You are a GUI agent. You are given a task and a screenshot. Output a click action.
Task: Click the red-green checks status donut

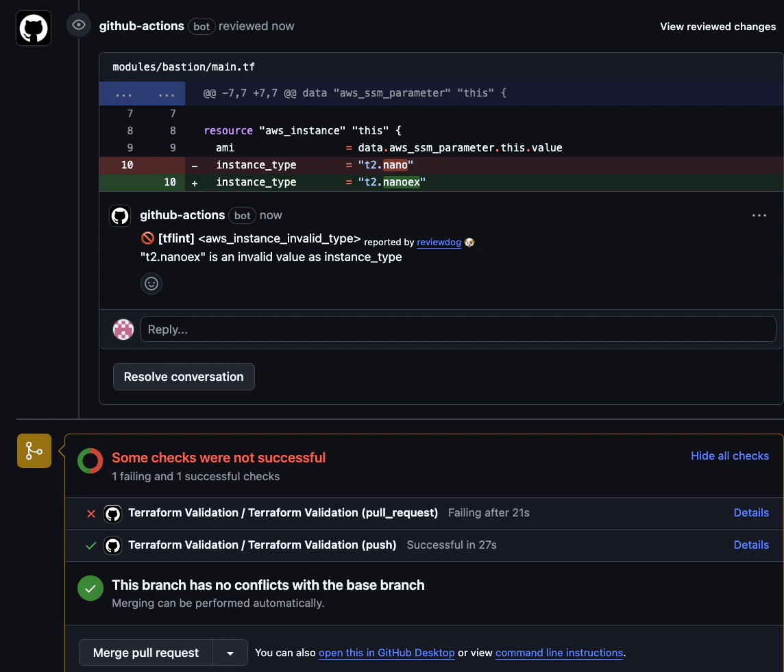90,460
